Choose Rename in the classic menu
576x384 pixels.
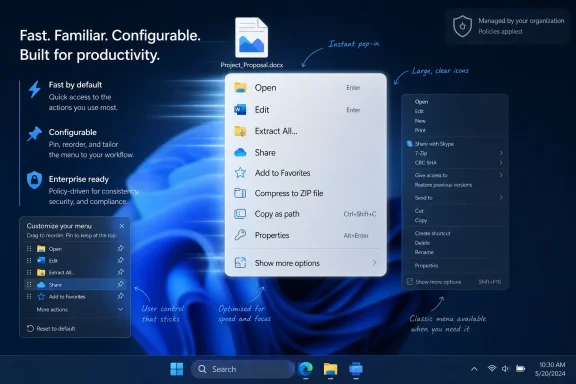tap(424, 252)
